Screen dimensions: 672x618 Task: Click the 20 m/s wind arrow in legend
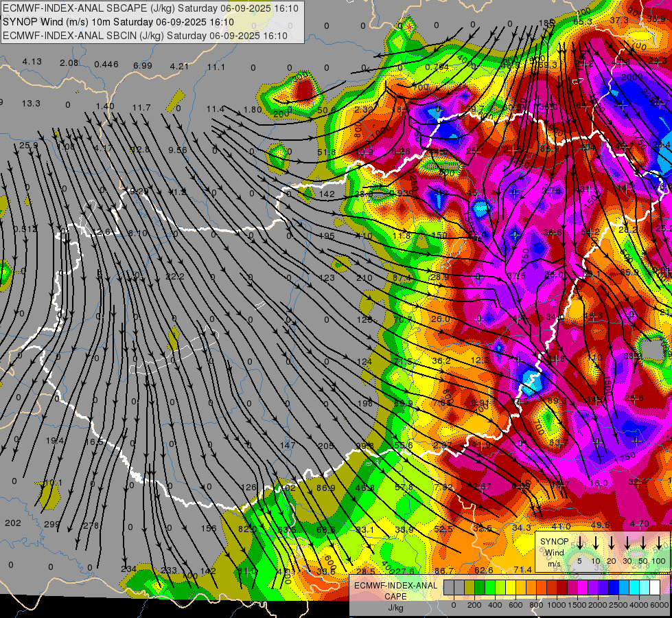point(611,543)
